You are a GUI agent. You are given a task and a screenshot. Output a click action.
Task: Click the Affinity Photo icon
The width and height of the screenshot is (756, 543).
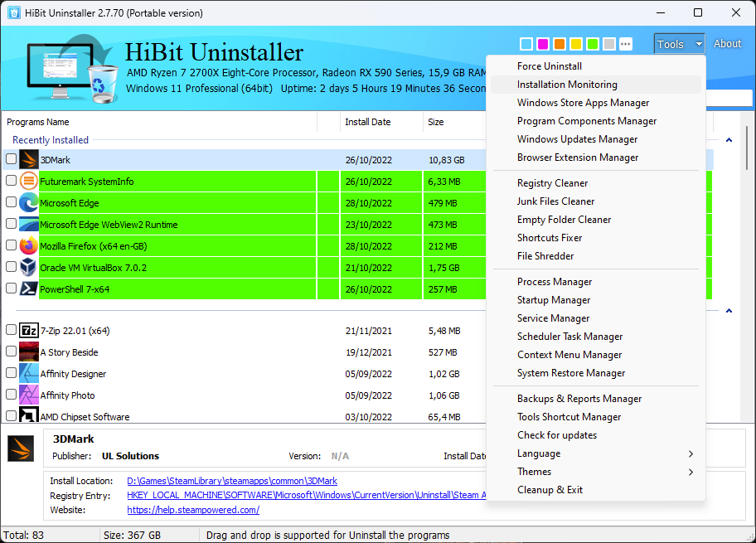[28, 395]
